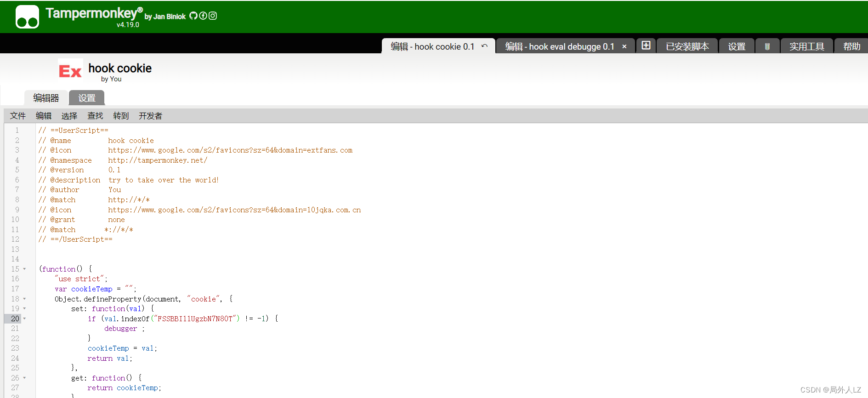
Task: Open the 转到 menu
Action: click(x=121, y=116)
